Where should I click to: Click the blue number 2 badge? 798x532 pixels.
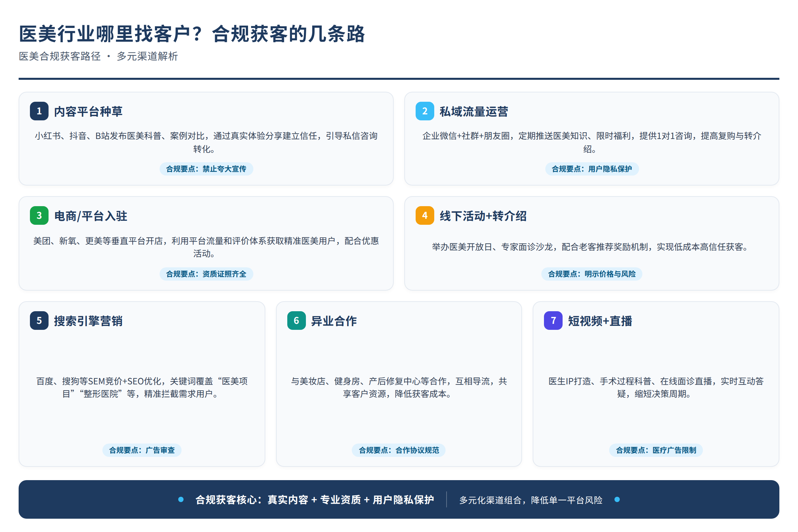tap(425, 111)
